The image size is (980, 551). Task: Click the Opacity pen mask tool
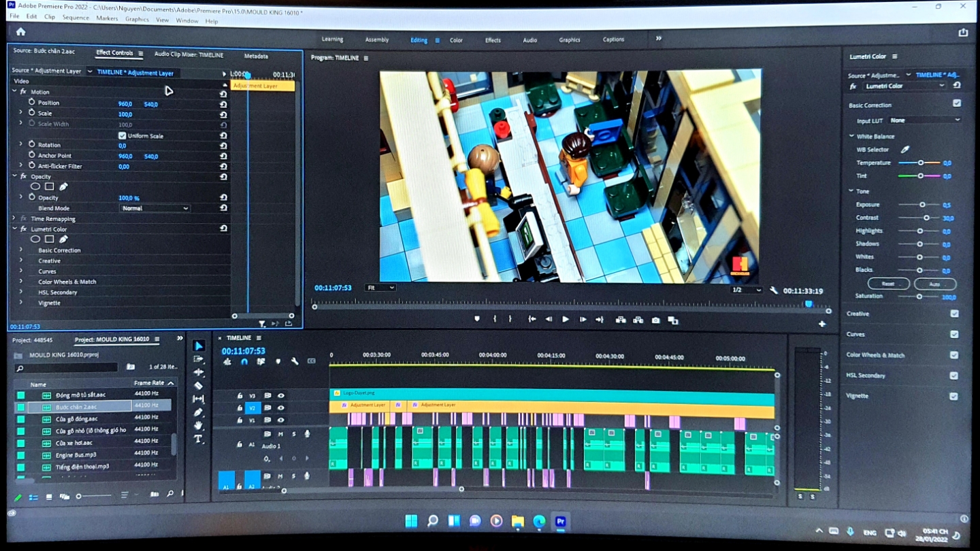[63, 186]
